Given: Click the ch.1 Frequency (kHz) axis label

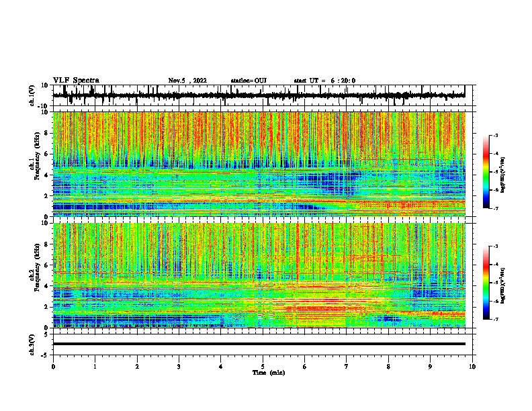Looking at the screenshot, I should (35, 156).
